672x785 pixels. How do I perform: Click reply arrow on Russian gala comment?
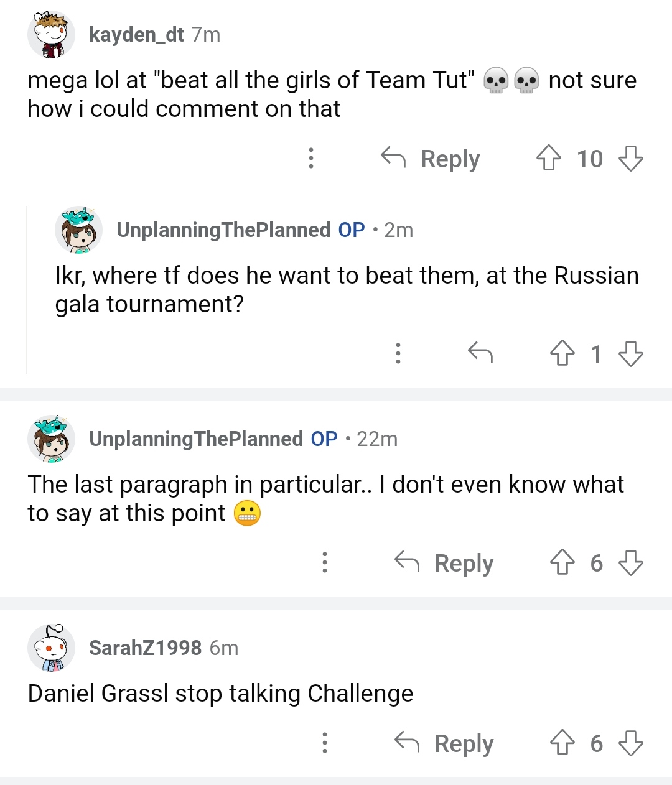(x=480, y=353)
